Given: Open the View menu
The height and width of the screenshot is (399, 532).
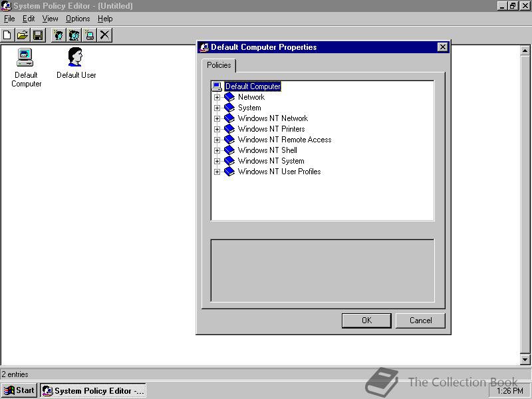Looking at the screenshot, I should point(50,19).
